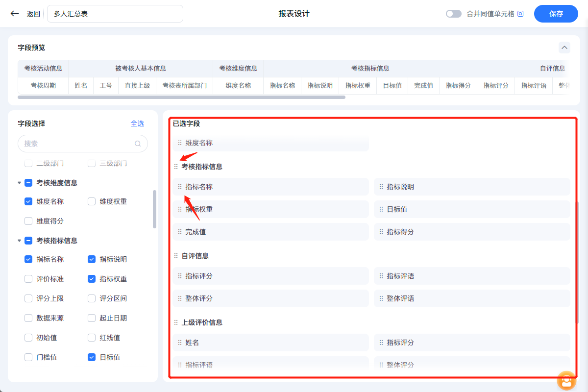588x392 pixels.
Task: Select the 自评信息 header in preview table
Action: coord(553,69)
